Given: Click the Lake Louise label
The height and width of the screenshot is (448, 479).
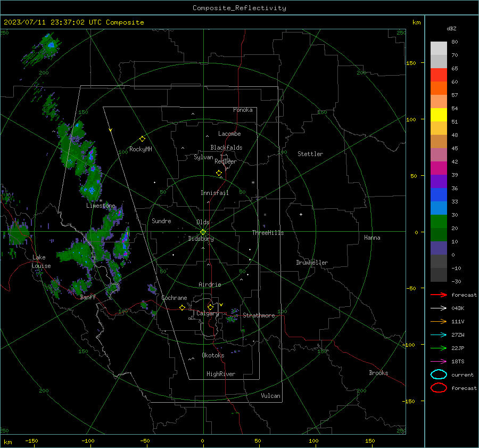Looking at the screenshot, I should 41,262.
